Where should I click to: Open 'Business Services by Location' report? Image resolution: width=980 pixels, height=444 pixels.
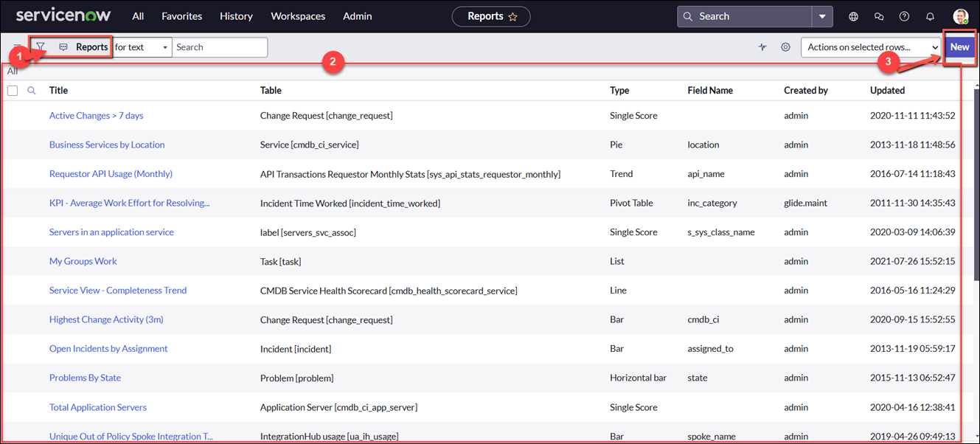tap(107, 145)
